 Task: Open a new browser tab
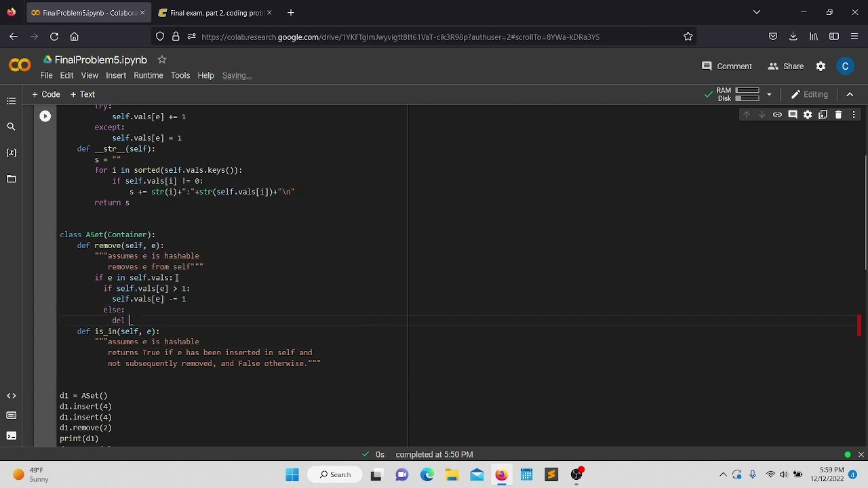(290, 13)
